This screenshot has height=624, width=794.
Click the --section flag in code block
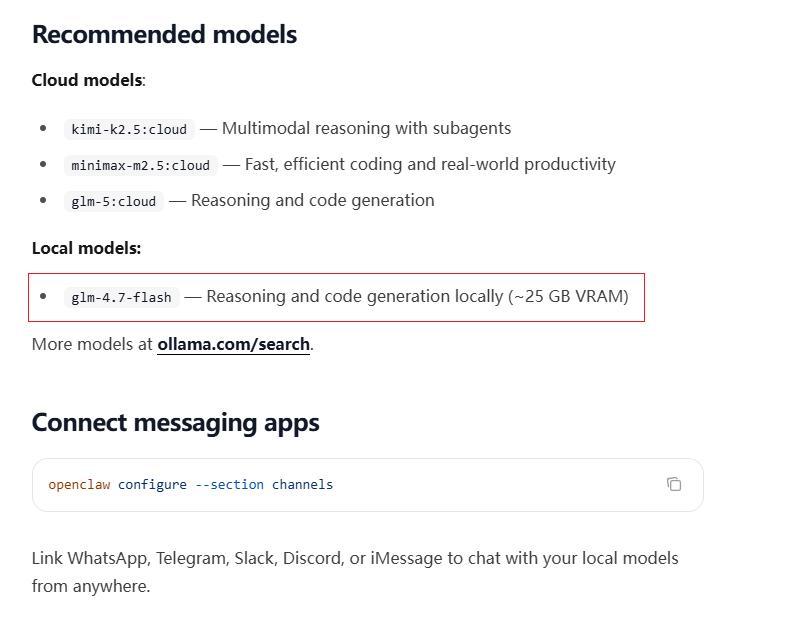[229, 484]
